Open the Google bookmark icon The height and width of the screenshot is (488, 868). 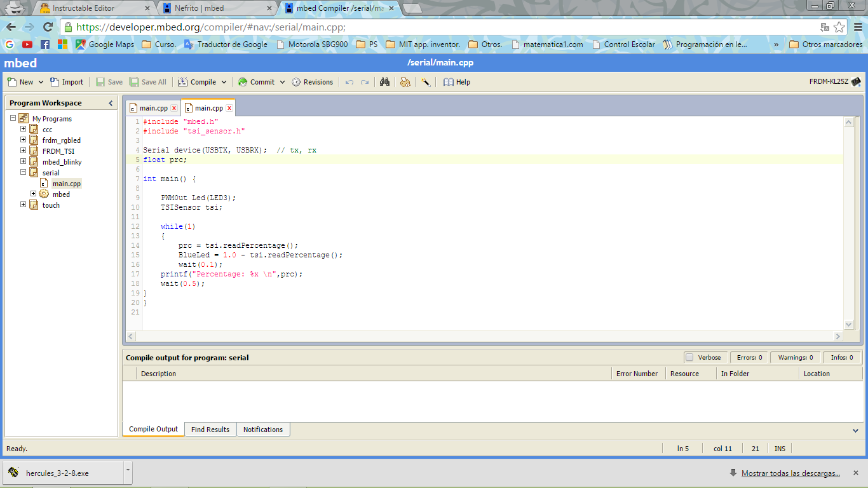(9, 44)
